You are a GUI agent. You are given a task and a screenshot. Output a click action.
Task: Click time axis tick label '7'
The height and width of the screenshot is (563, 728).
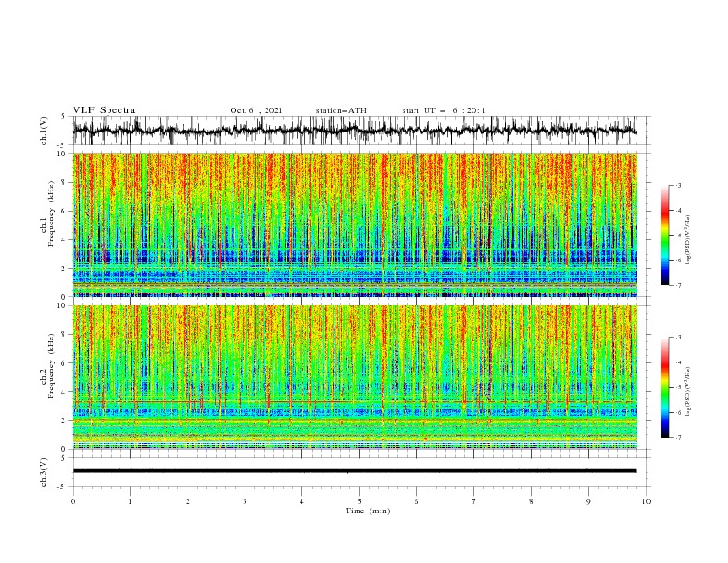pos(474,501)
